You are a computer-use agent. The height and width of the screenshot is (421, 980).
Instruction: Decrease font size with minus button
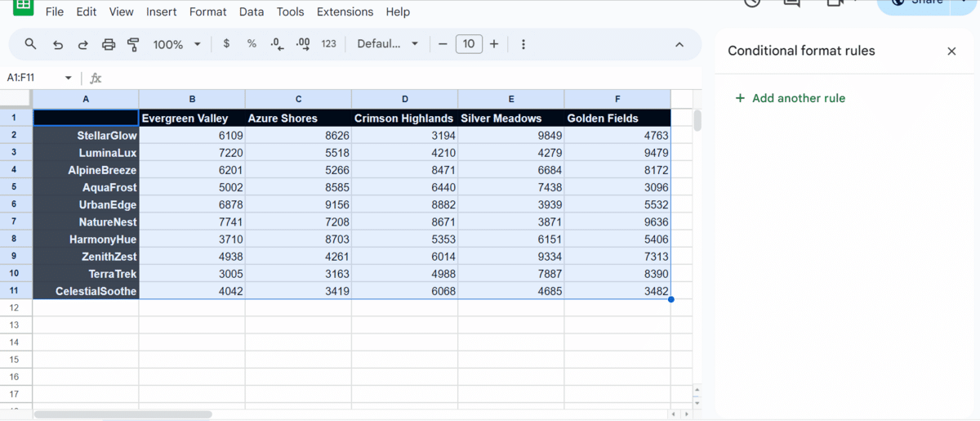(443, 44)
